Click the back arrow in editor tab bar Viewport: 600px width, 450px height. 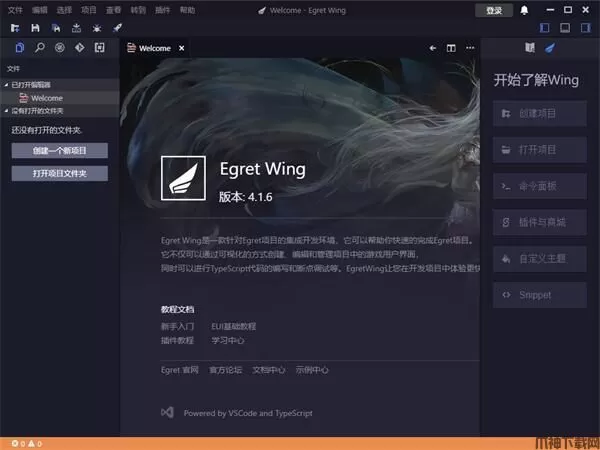tap(433, 48)
